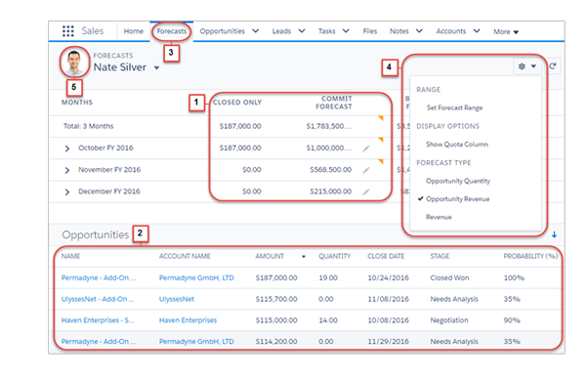Open the Accounts tab dropdown arrow
This screenshot has height=380, width=588.
(477, 31)
